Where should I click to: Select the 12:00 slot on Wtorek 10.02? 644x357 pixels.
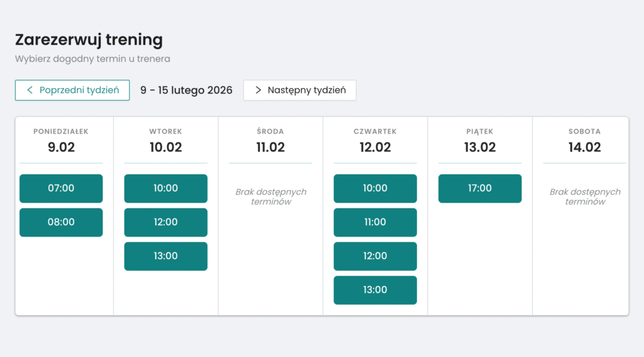tap(166, 222)
